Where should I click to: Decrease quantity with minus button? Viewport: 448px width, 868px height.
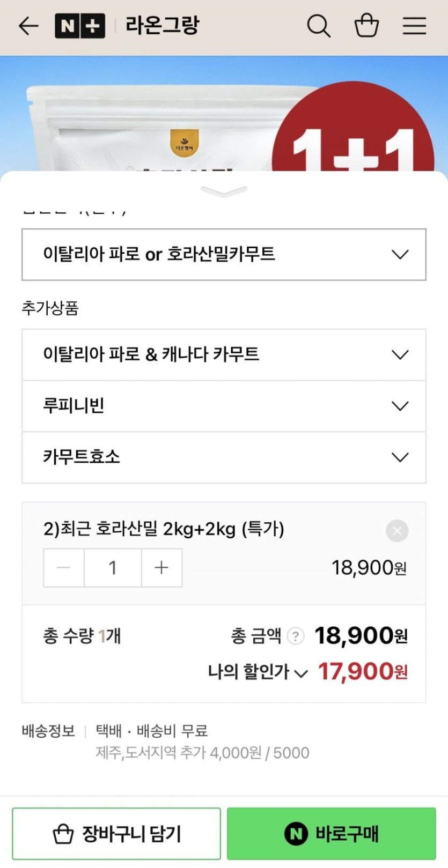click(x=64, y=568)
